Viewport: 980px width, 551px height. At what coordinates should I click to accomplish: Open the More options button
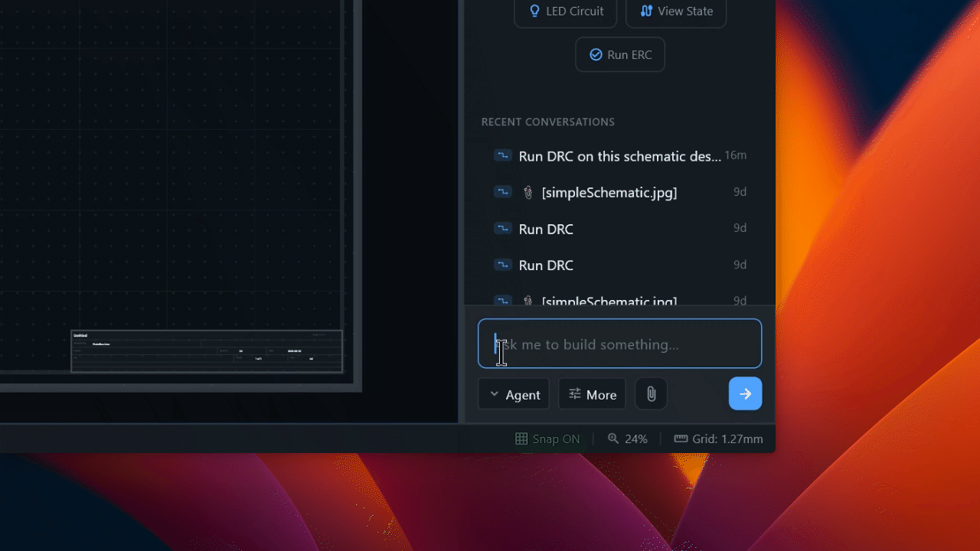(592, 394)
